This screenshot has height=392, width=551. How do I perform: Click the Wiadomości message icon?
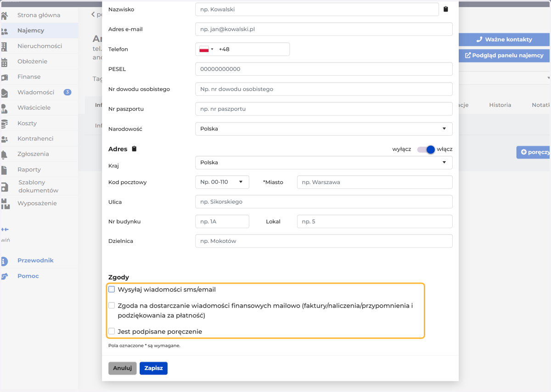(x=4, y=93)
